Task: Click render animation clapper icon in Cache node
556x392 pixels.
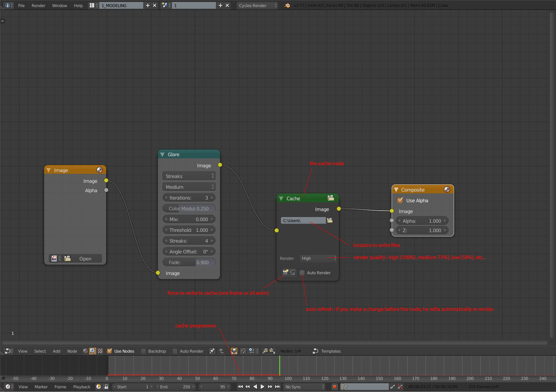Action: (293, 273)
